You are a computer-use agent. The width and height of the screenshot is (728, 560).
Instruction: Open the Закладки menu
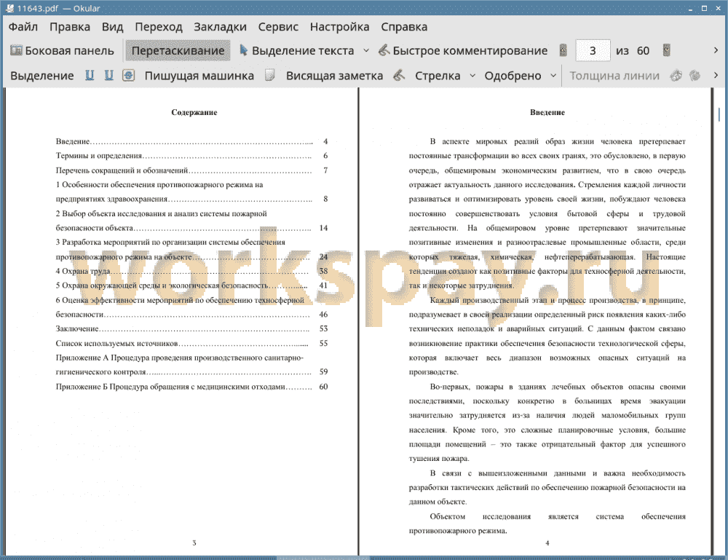(x=220, y=27)
